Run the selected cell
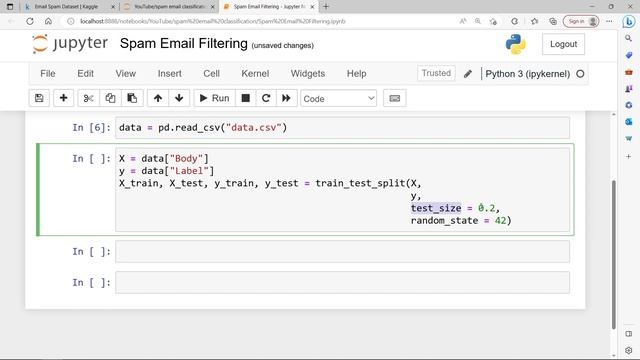The image size is (640, 360). click(214, 98)
